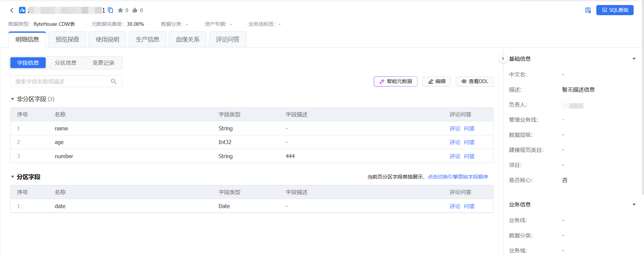
Task: Click the 'Int32' type cell
Action: (225, 142)
